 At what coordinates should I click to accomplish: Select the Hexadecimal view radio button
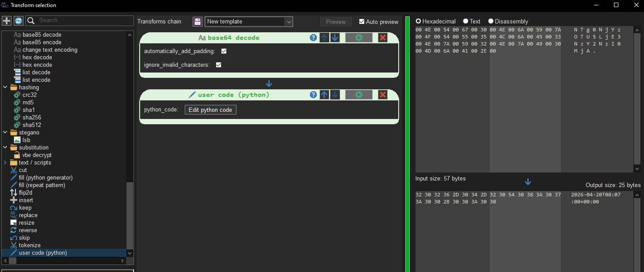coord(418,21)
